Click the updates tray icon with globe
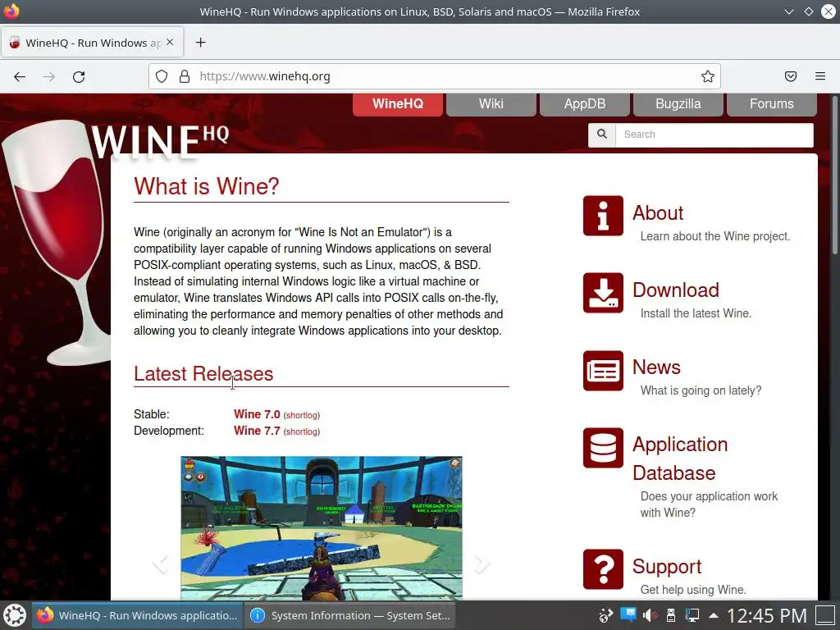Viewport: 840px width, 630px height. 606,615
